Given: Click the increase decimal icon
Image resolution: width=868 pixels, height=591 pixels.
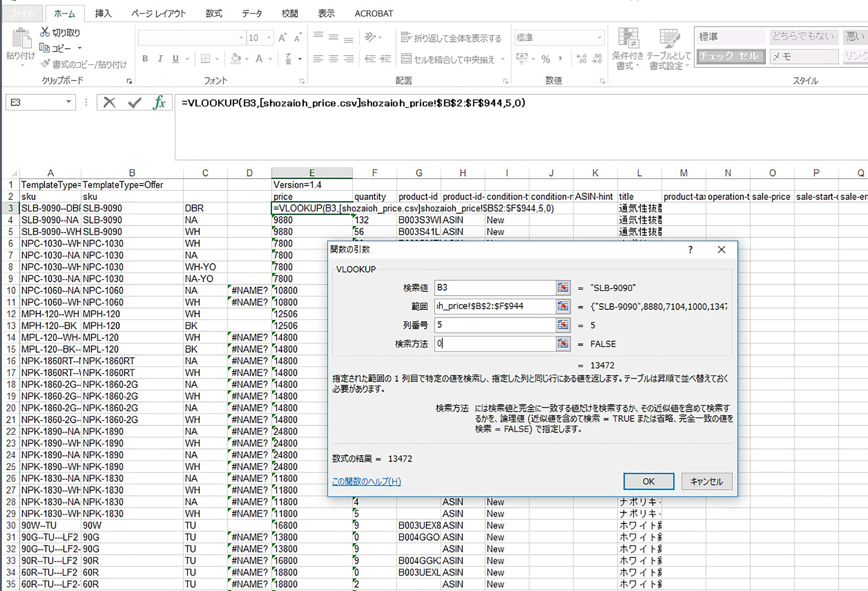Looking at the screenshot, I should pos(581,59).
